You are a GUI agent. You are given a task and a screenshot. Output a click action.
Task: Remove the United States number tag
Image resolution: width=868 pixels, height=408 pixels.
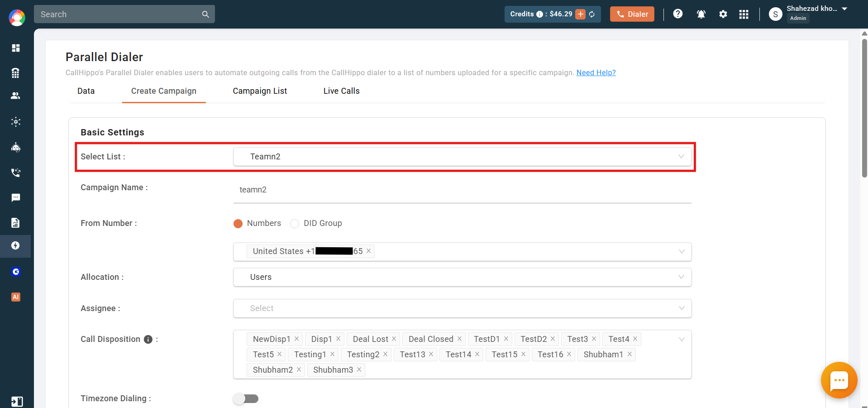(369, 251)
